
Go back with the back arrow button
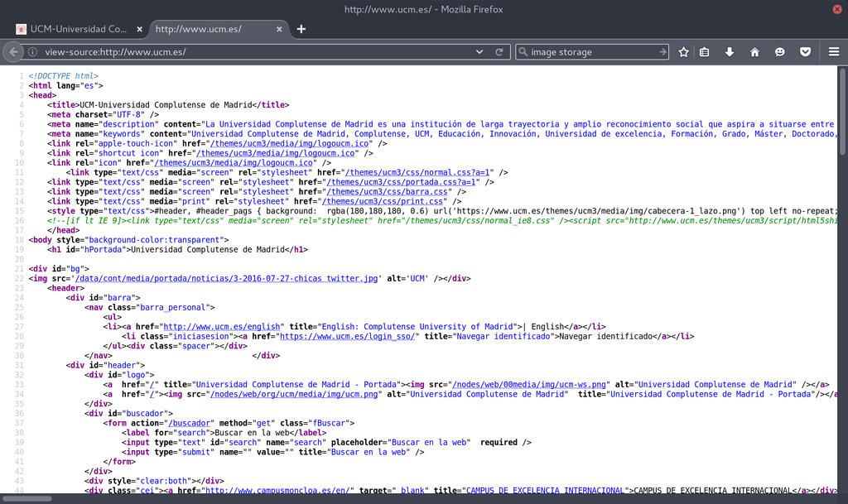[x=13, y=52]
